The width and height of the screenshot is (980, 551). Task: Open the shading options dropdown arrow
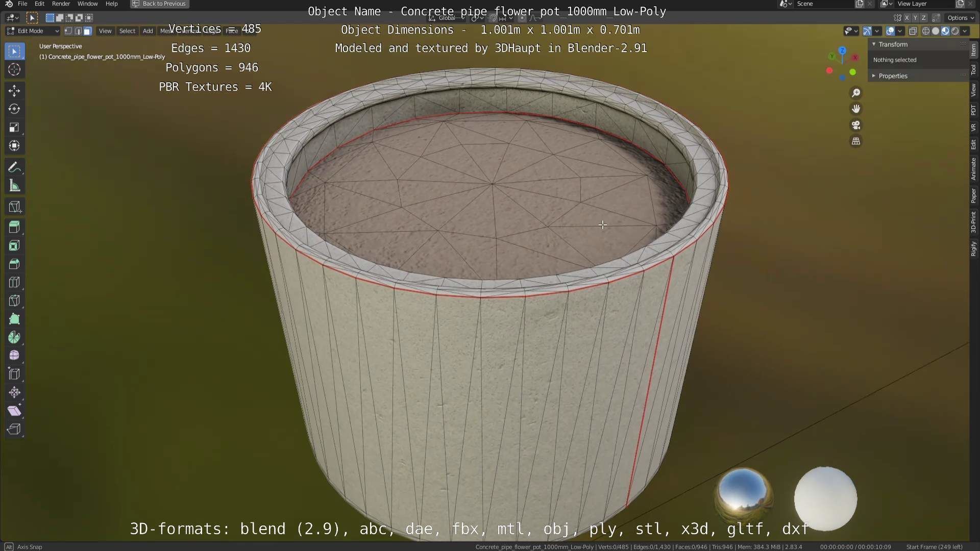(x=965, y=31)
